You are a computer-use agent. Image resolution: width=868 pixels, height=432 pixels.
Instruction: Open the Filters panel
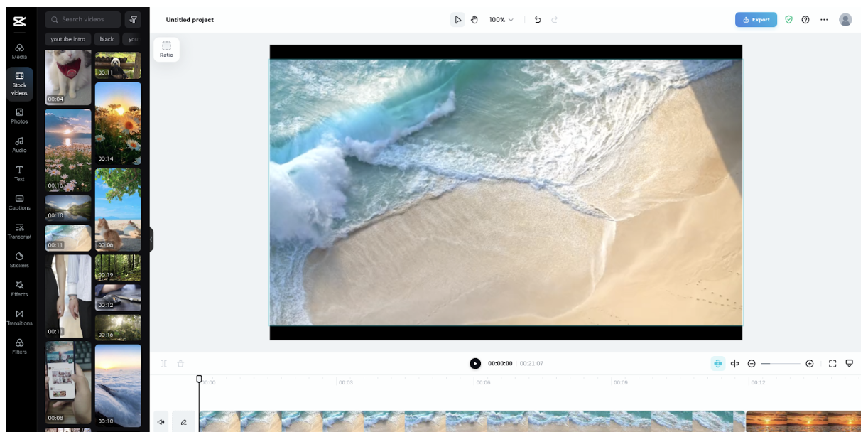click(x=19, y=346)
